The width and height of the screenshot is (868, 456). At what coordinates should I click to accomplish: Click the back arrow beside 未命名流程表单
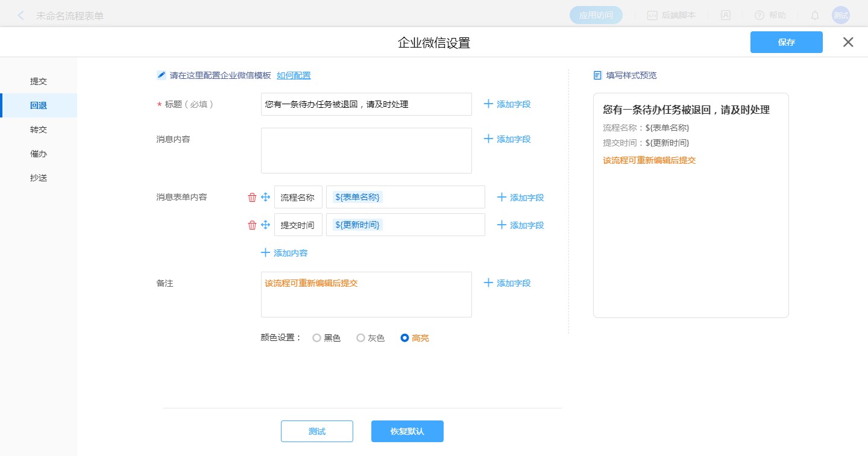point(21,16)
